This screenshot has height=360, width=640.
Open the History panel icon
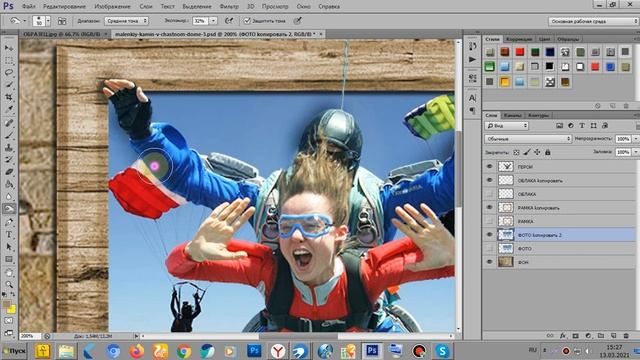click(x=472, y=46)
